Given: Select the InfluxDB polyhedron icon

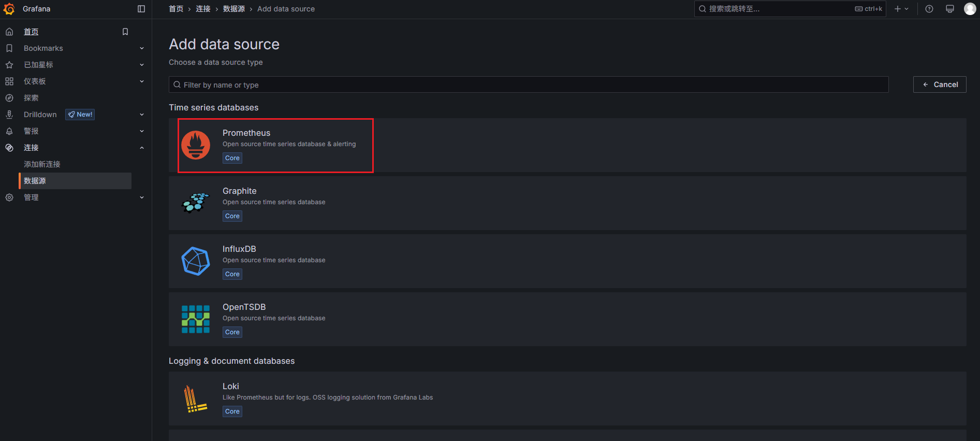Looking at the screenshot, I should [x=196, y=261].
